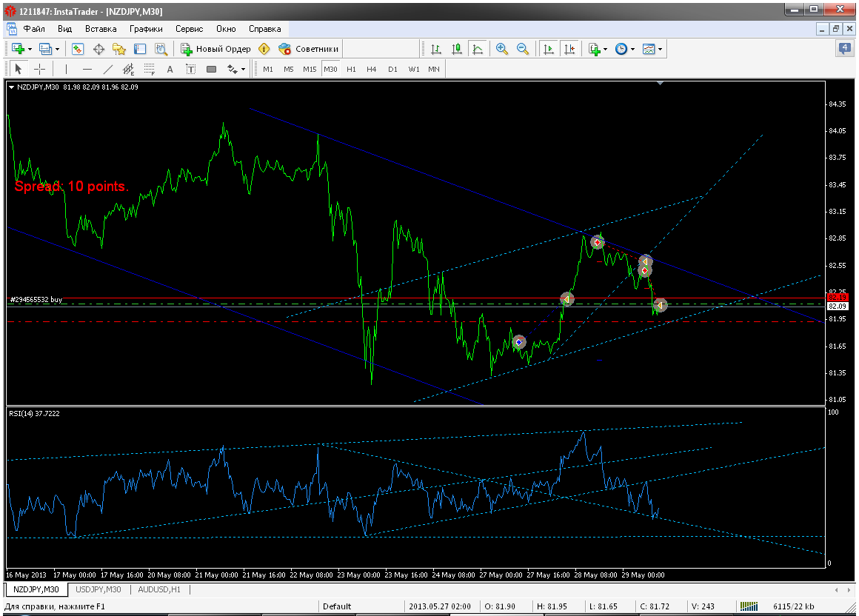
Task: Restore the inner chart window button
Action: click(836, 29)
